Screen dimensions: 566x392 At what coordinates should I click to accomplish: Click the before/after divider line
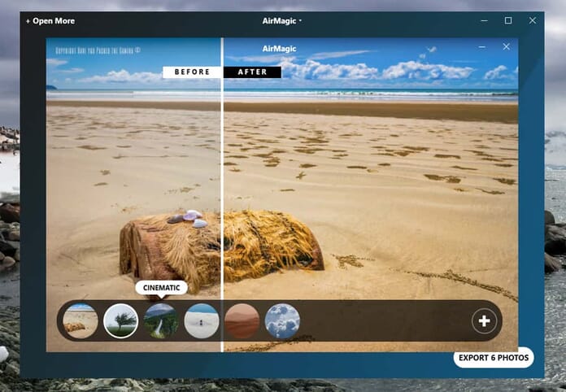(222, 195)
